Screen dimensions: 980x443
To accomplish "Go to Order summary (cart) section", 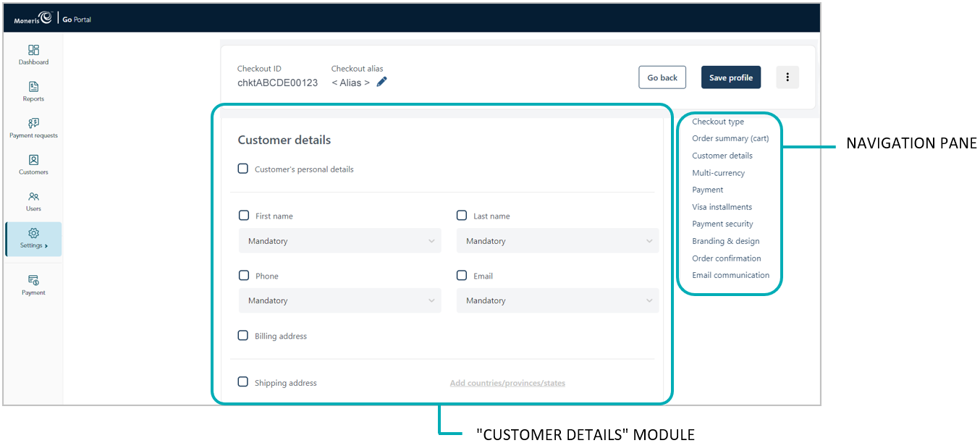I will point(730,138).
